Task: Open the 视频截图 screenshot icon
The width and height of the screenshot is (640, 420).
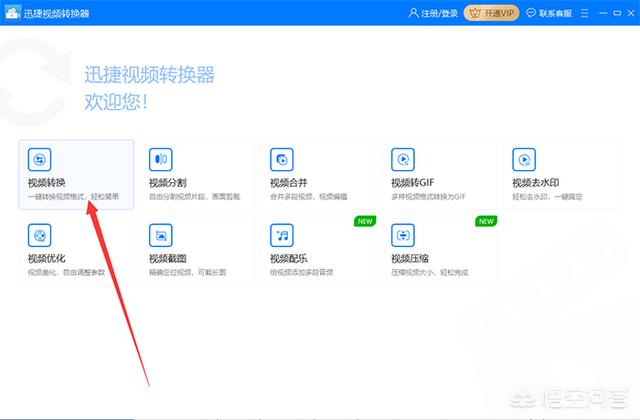Action: 161,236
